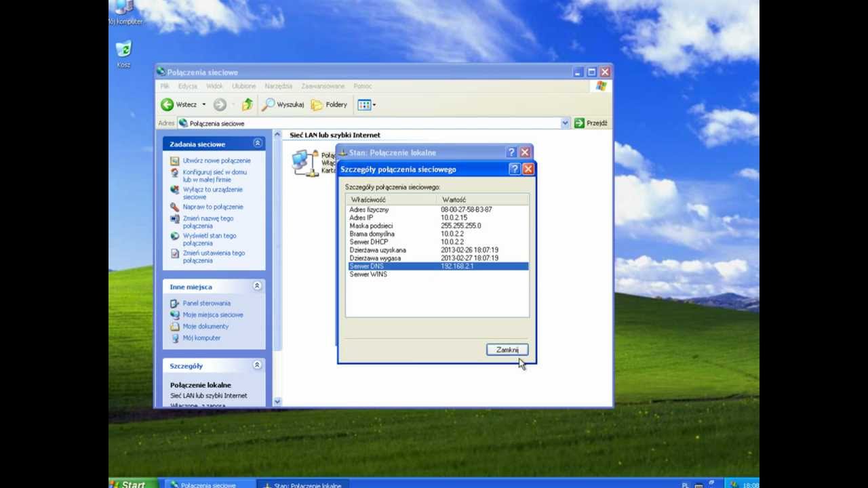Screen dimensions: 868x488
Task: Click Zamknij to close the details dialog
Action: 507,350
